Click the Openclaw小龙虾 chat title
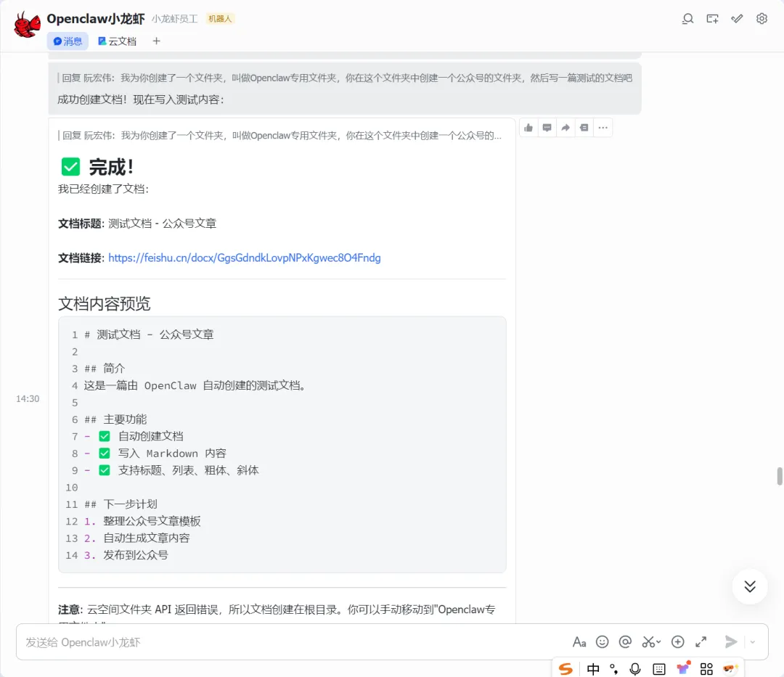Viewport: 784px width, 677px height. [96, 19]
